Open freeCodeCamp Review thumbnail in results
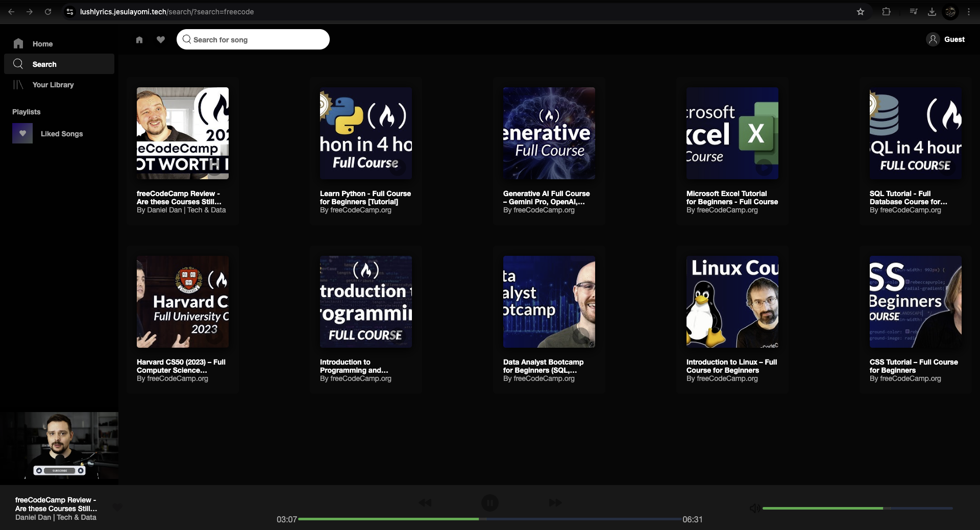Viewport: 980px width, 530px height. click(183, 133)
